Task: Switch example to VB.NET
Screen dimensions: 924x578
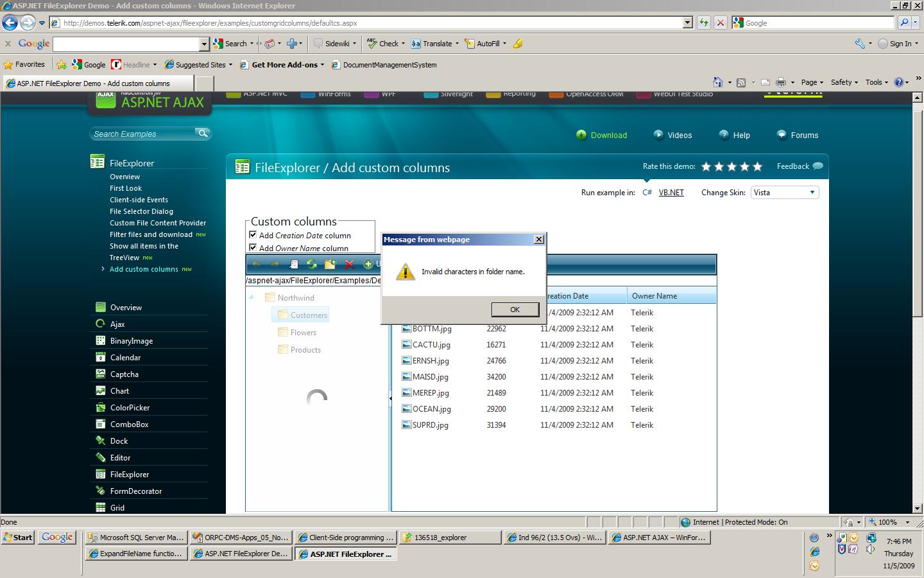Action: [671, 193]
